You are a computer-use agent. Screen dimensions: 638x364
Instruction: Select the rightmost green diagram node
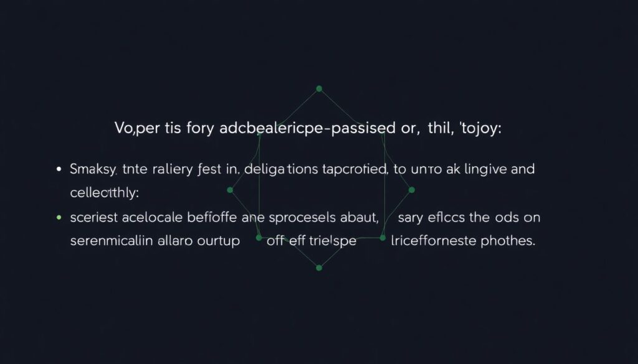point(411,190)
